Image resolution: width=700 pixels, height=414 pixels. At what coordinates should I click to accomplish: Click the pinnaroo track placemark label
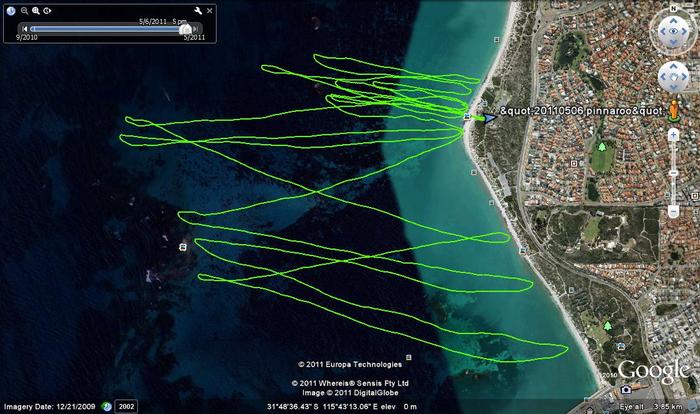click(579, 111)
